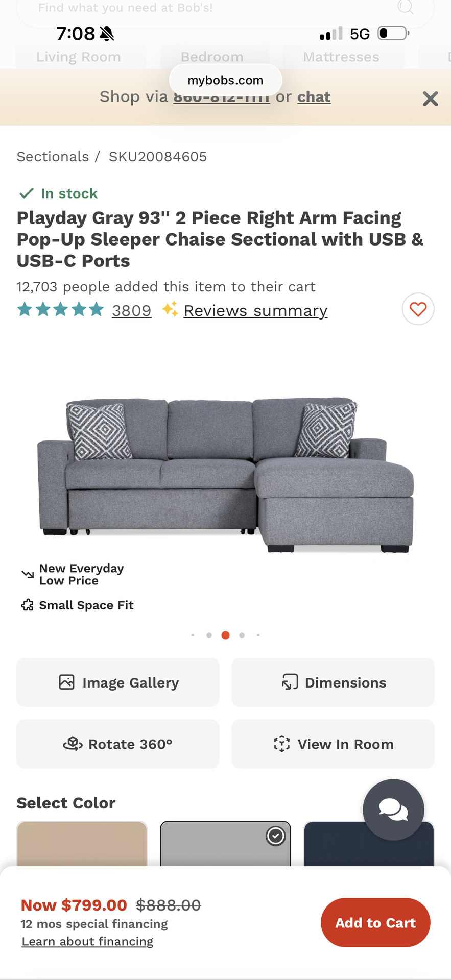Image resolution: width=451 pixels, height=980 pixels.
Task: Open Learn about financing link
Action: 87,941
